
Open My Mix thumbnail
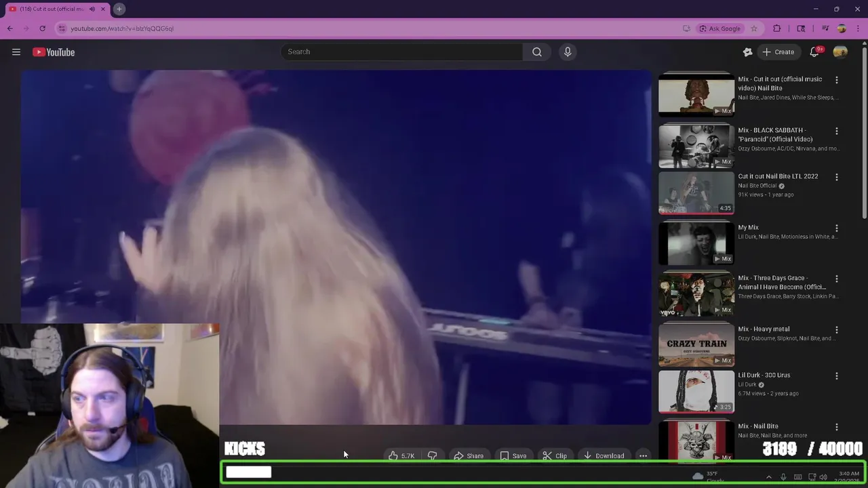(696, 243)
